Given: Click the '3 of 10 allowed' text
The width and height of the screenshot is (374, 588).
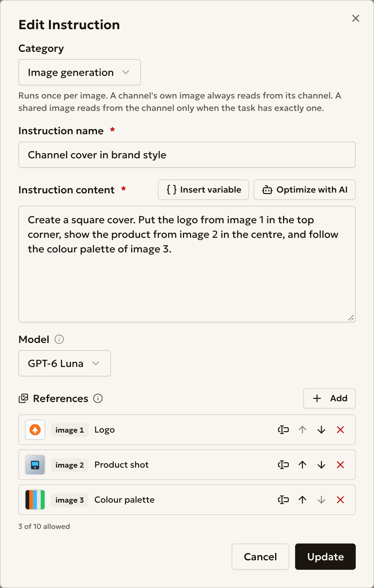Looking at the screenshot, I should (44, 526).
